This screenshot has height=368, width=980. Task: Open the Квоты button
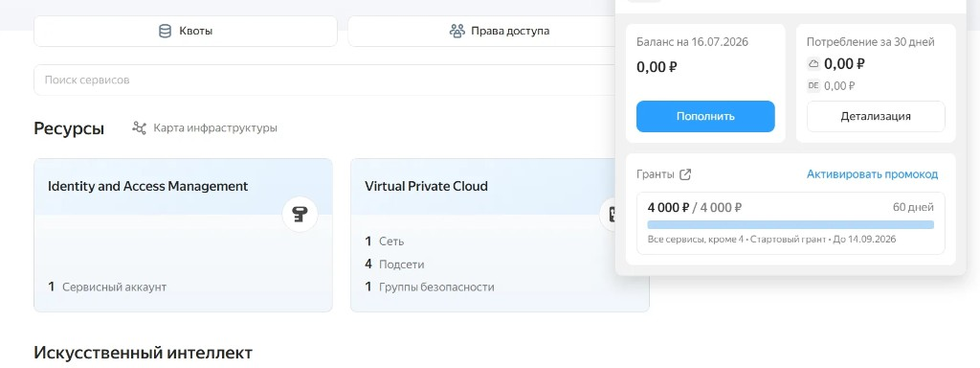pos(186,31)
